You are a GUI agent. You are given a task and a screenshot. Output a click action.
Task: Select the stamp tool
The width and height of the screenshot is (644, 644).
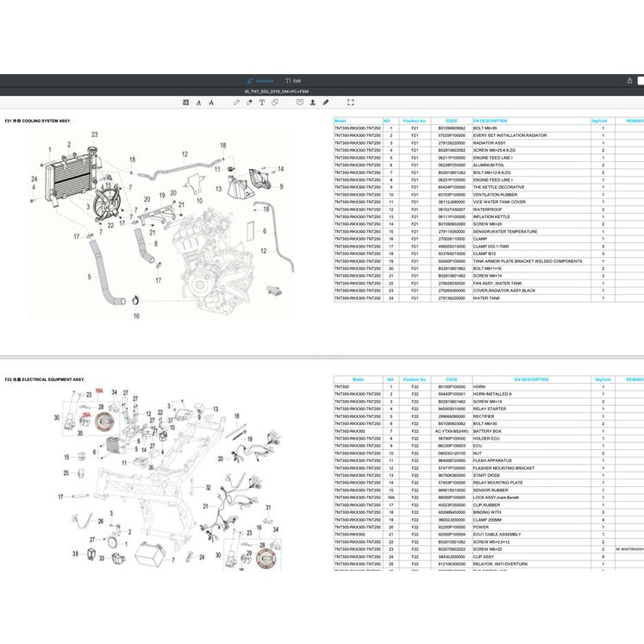[x=312, y=102]
